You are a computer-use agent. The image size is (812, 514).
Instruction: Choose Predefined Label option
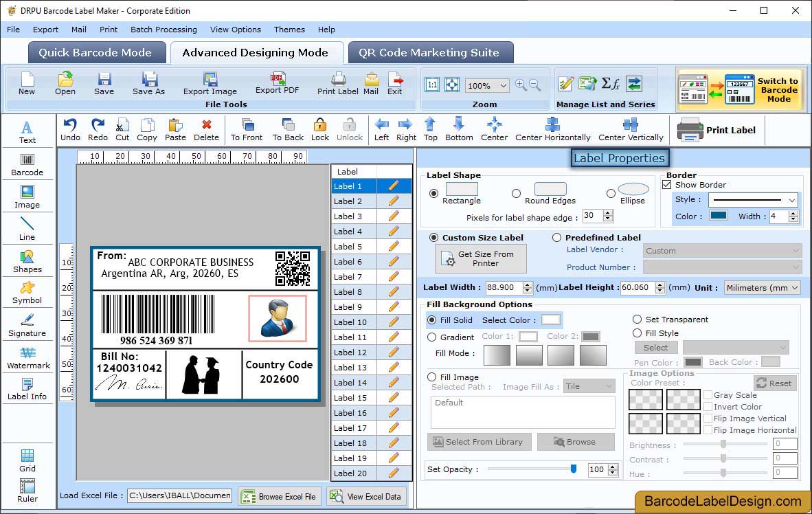(556, 237)
